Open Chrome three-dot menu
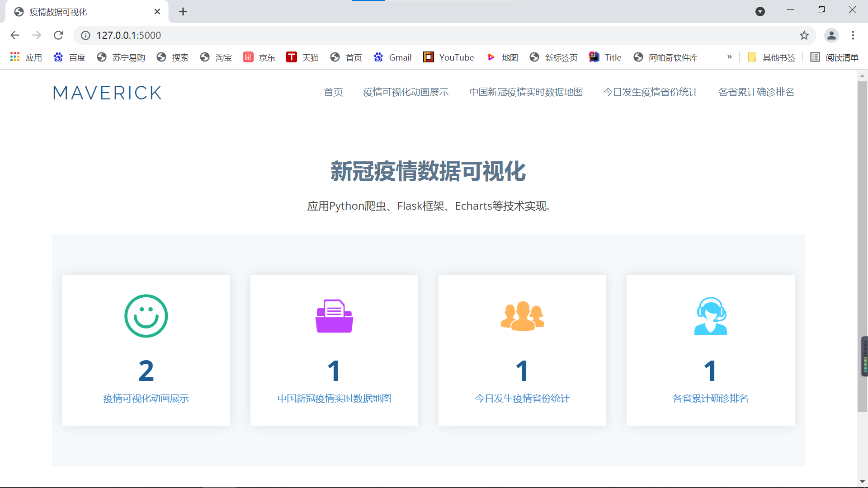 click(853, 35)
